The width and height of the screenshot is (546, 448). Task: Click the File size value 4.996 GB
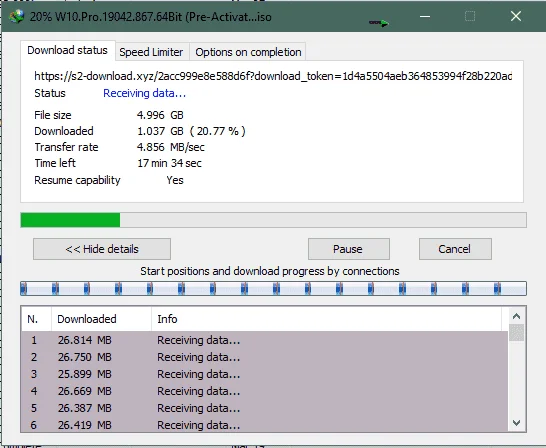coord(160,115)
